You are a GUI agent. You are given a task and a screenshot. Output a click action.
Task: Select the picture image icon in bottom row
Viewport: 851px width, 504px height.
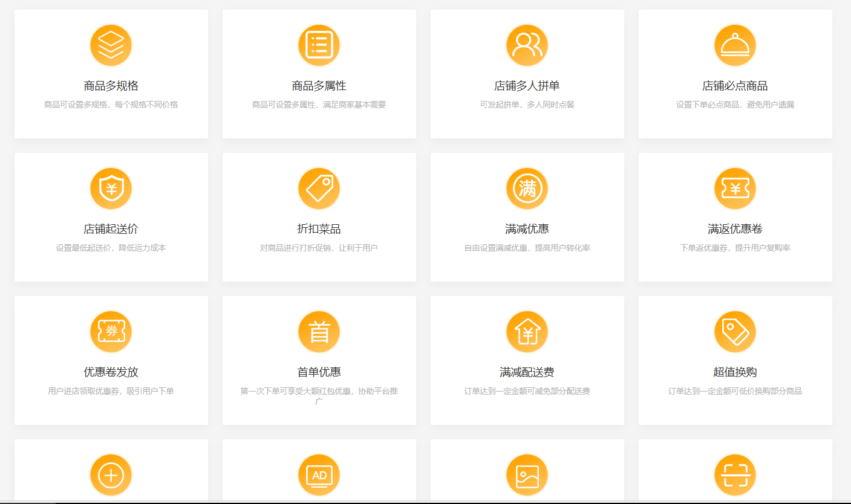point(527,475)
